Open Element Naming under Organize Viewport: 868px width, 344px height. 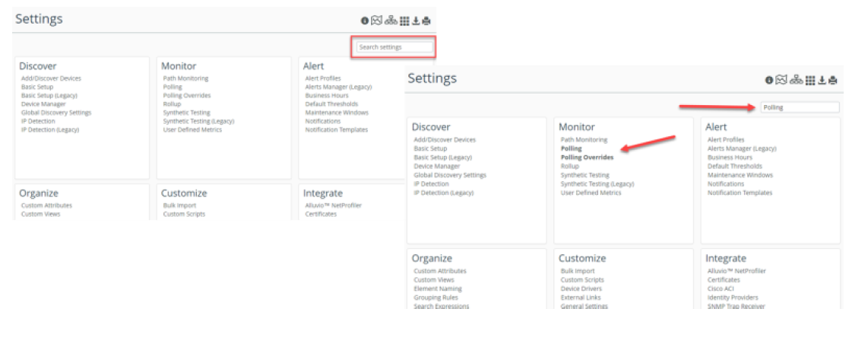[x=437, y=289]
